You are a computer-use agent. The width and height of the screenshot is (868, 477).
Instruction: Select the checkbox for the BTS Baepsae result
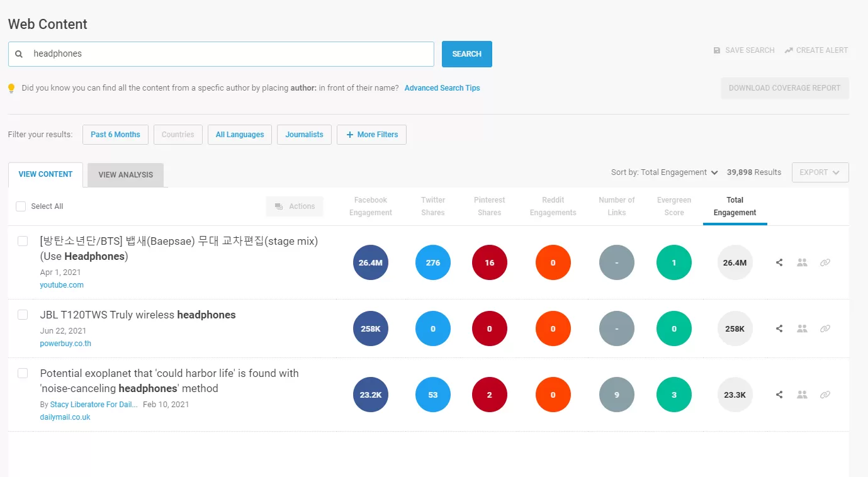pyautogui.click(x=23, y=240)
